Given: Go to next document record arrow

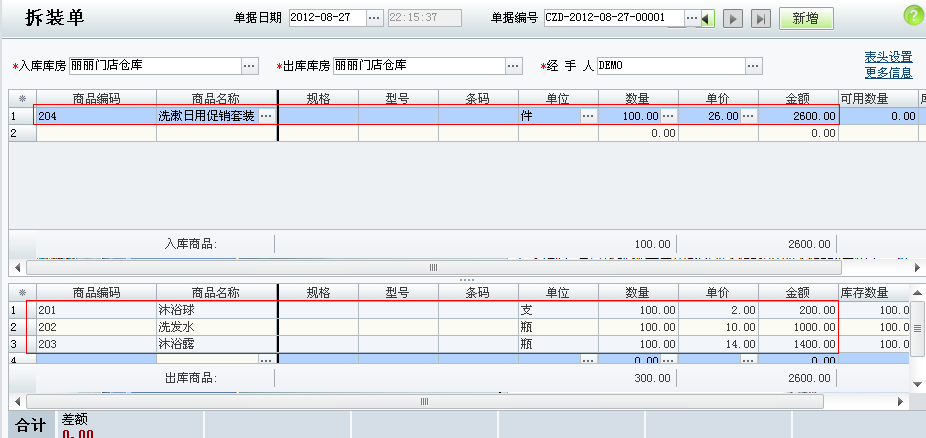Looking at the screenshot, I should pyautogui.click(x=733, y=18).
